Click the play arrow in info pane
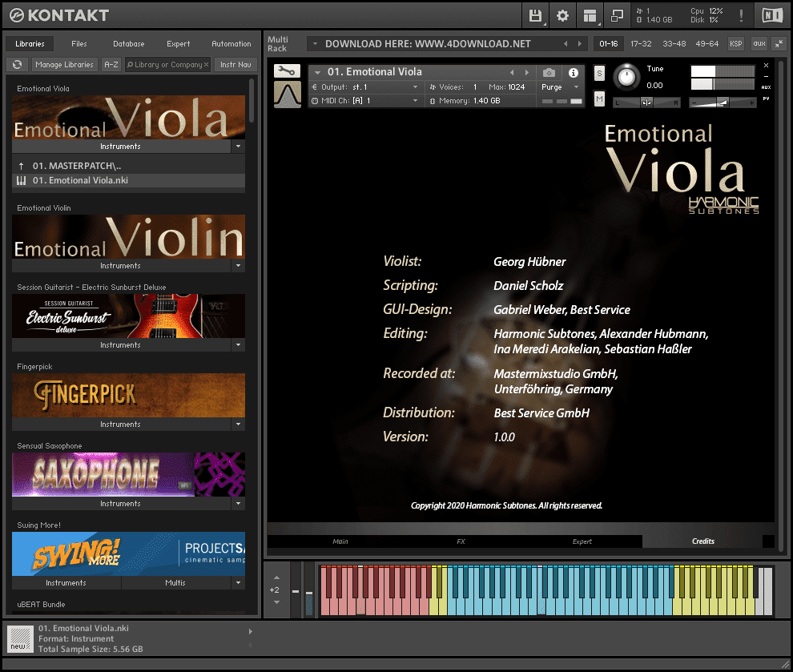Image resolution: width=793 pixels, height=672 pixels. click(x=251, y=631)
